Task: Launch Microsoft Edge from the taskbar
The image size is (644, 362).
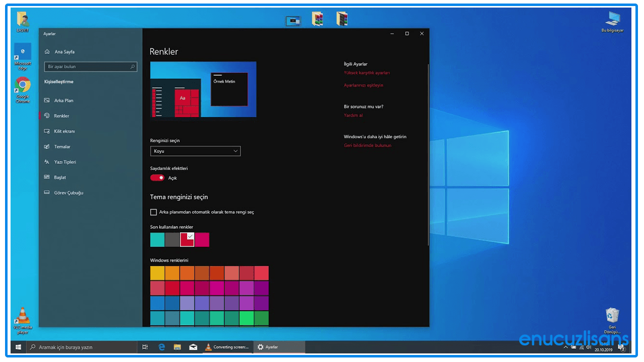Action: (x=161, y=347)
